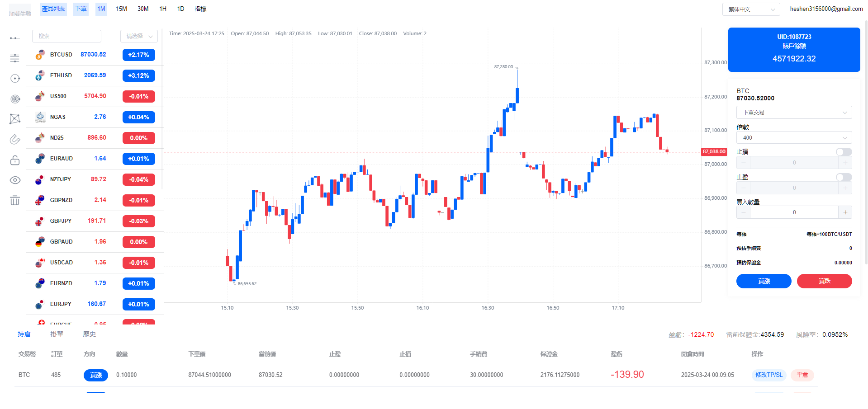Image resolution: width=868 pixels, height=409 pixels.
Task: Increase buy quantity with plus button
Action: tap(845, 212)
